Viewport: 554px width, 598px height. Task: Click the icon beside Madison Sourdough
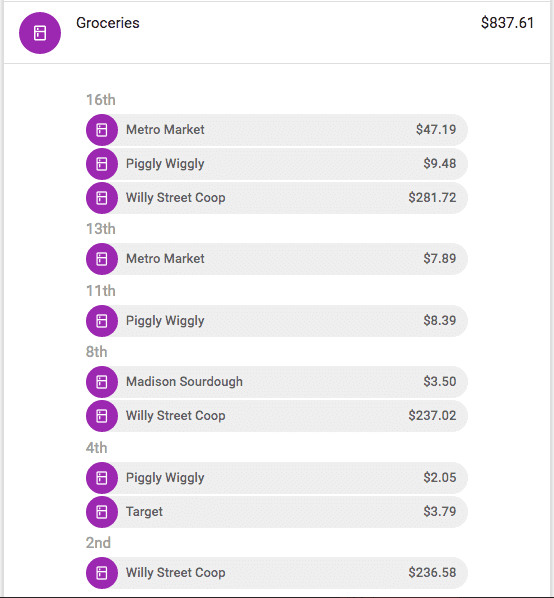point(102,382)
